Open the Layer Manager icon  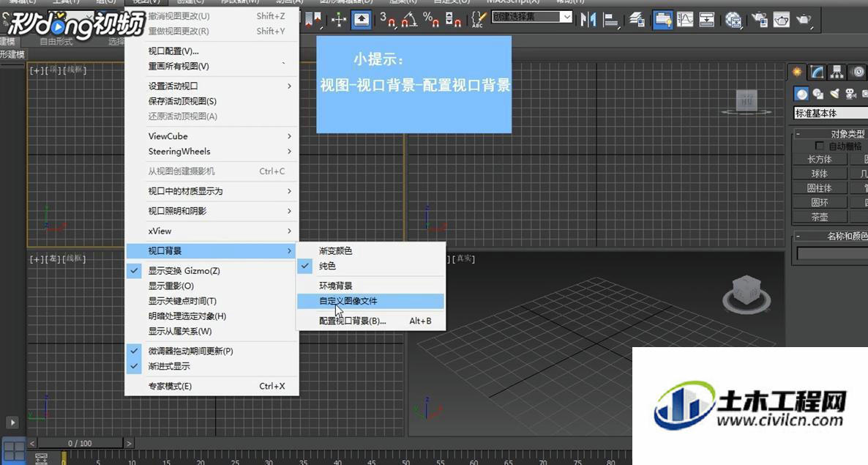pyautogui.click(x=637, y=20)
